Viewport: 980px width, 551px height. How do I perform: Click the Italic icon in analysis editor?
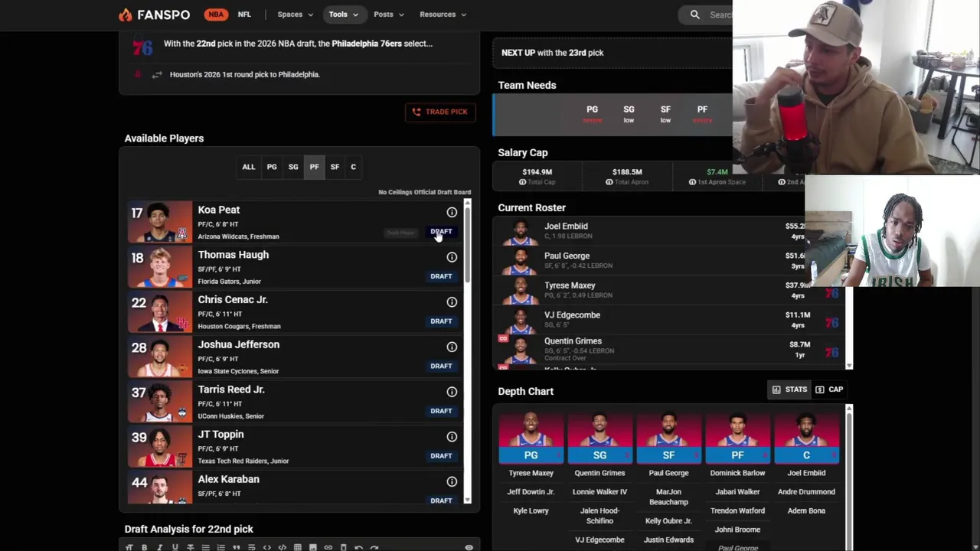[160, 547]
